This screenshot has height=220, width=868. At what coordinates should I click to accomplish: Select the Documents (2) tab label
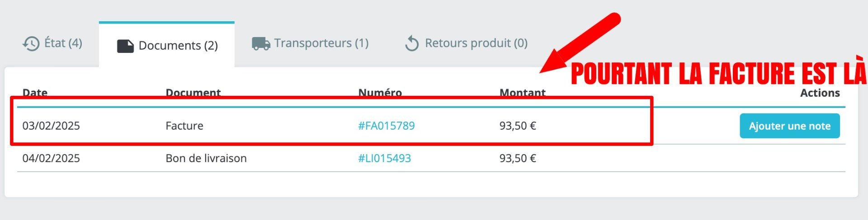(178, 46)
